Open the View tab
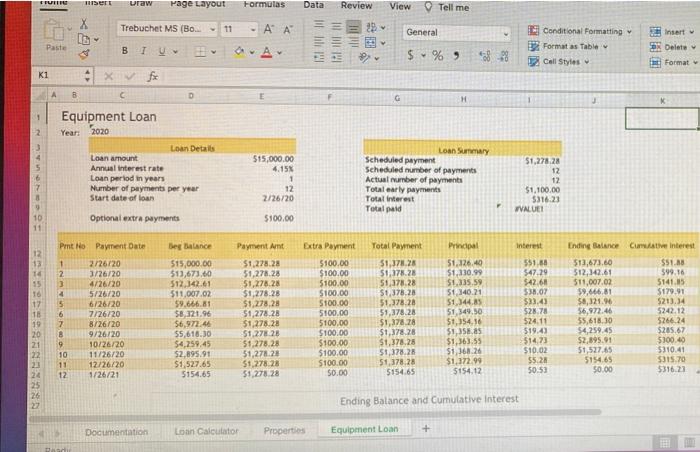The image size is (700, 452). [x=400, y=6]
